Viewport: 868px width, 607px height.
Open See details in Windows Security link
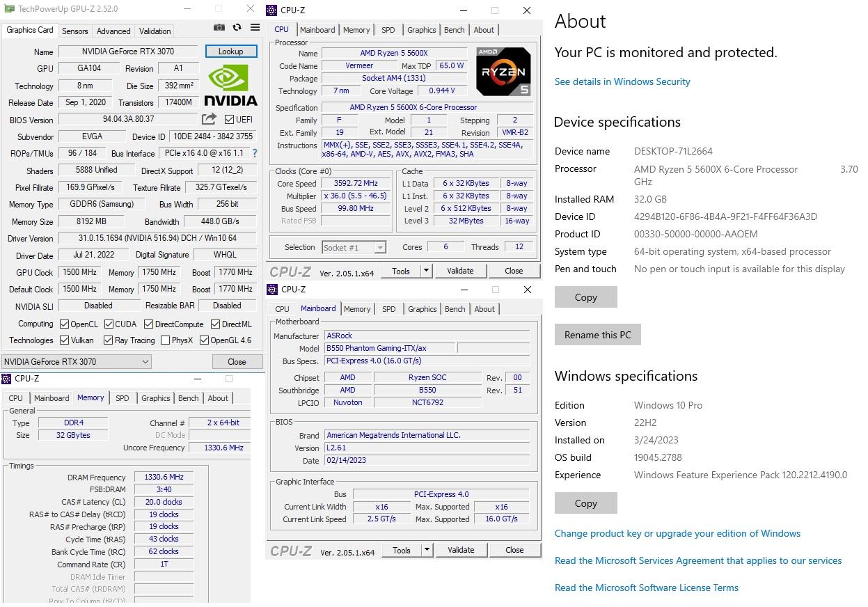click(x=622, y=81)
